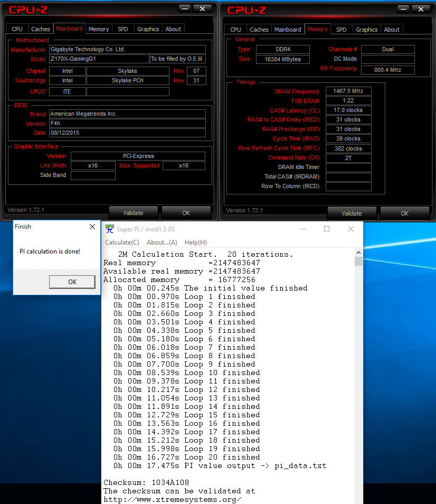The image size is (436, 504).
Task: Click the Chipset name field Skylake
Action: (128, 71)
